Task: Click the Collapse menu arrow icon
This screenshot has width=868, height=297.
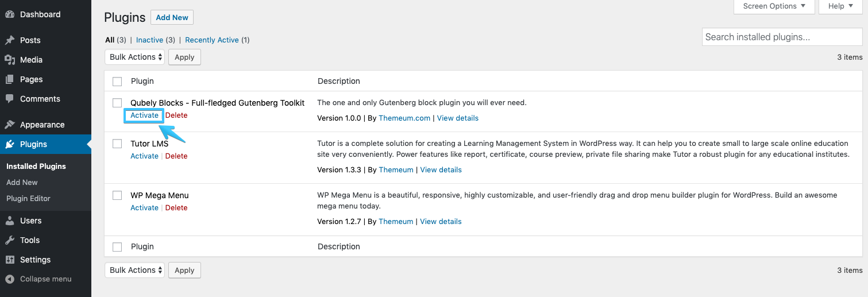Action: tap(10, 279)
